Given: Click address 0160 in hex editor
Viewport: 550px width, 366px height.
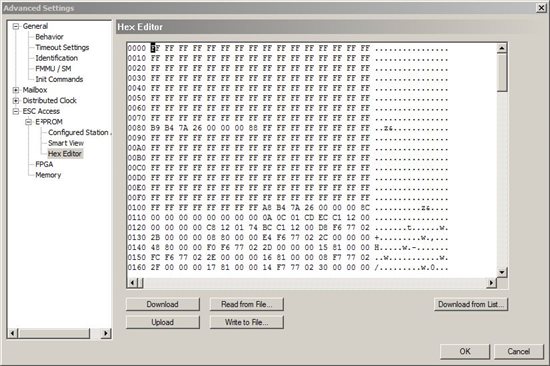Looking at the screenshot, I should pyautogui.click(x=137, y=267).
